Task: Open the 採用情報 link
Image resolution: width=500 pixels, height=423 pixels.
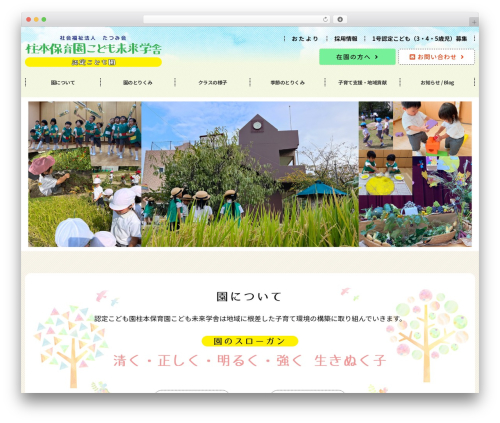Action: (x=346, y=39)
